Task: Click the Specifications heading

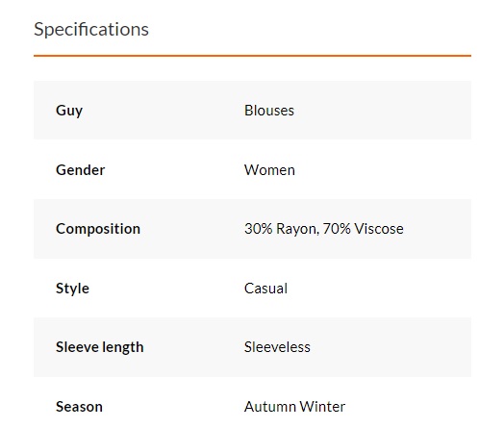Action: click(x=91, y=30)
